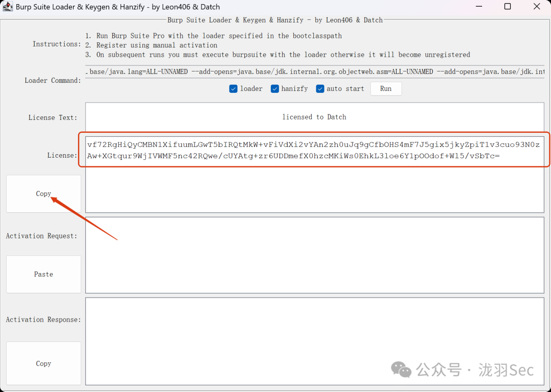Viewport: 551px width, 392px height.
Task: Disable the auto start checkbox
Action: coord(320,89)
